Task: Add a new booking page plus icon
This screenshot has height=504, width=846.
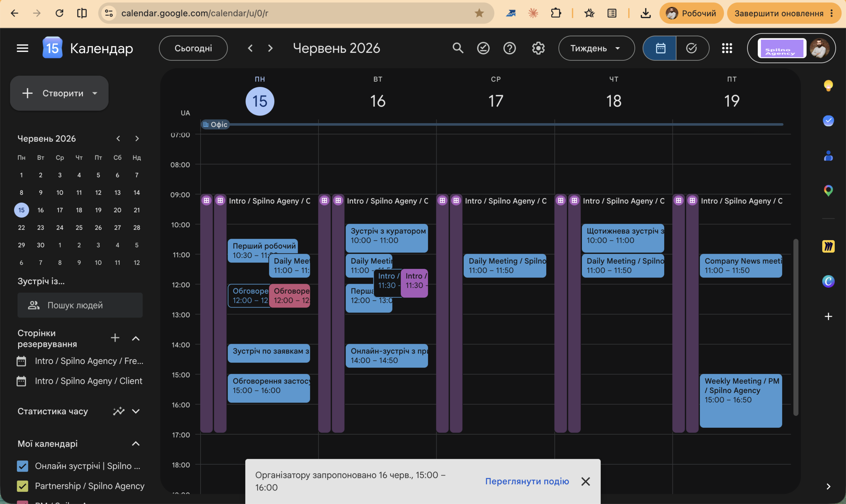Action: [115, 338]
